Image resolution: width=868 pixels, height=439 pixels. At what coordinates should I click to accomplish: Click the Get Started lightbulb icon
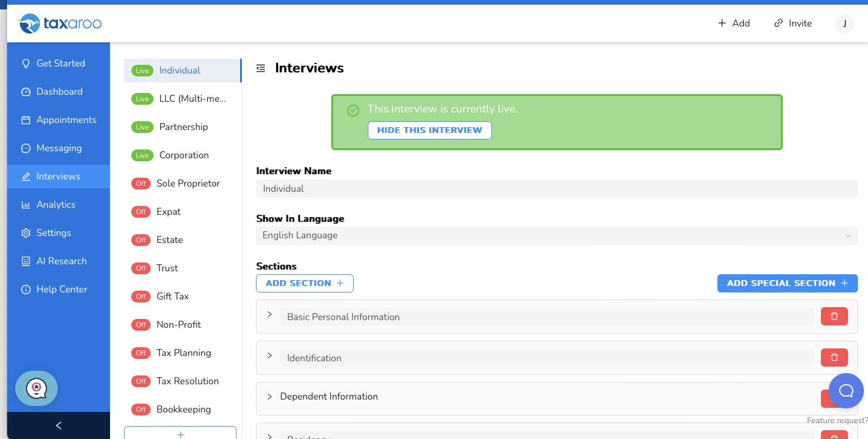pyautogui.click(x=26, y=64)
